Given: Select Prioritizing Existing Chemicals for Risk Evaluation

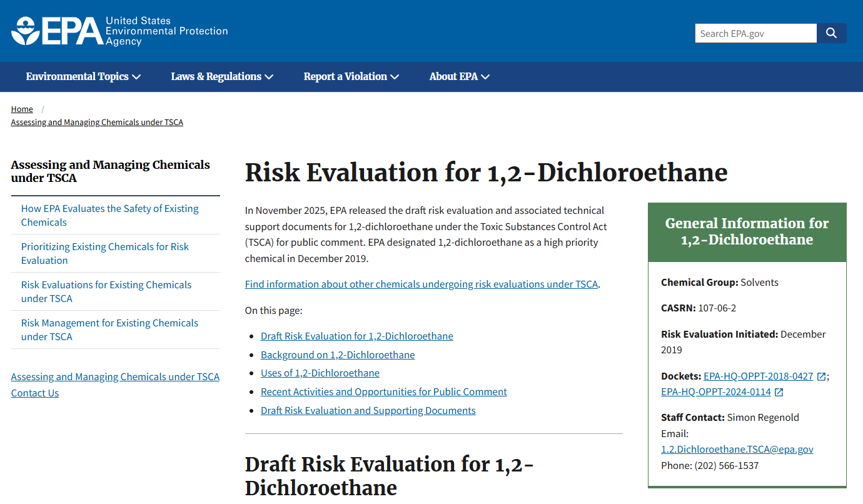Looking at the screenshot, I should pyautogui.click(x=104, y=253).
